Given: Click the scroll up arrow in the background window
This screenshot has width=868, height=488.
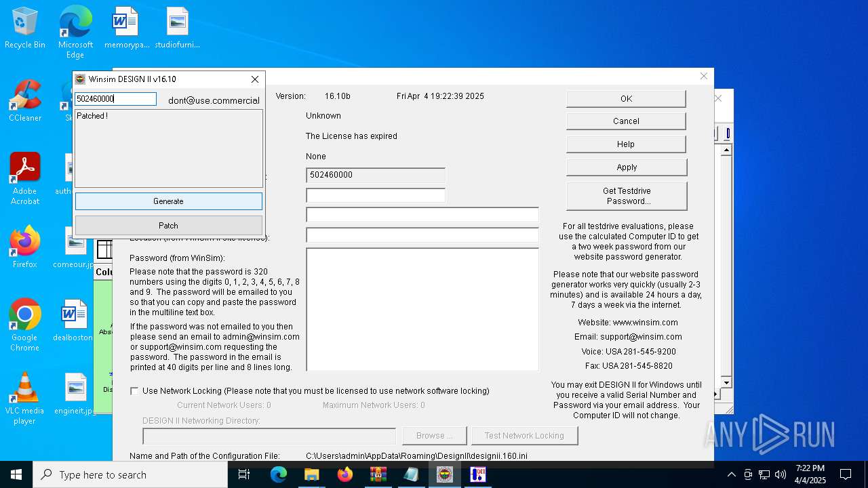Looking at the screenshot, I should tap(726, 150).
